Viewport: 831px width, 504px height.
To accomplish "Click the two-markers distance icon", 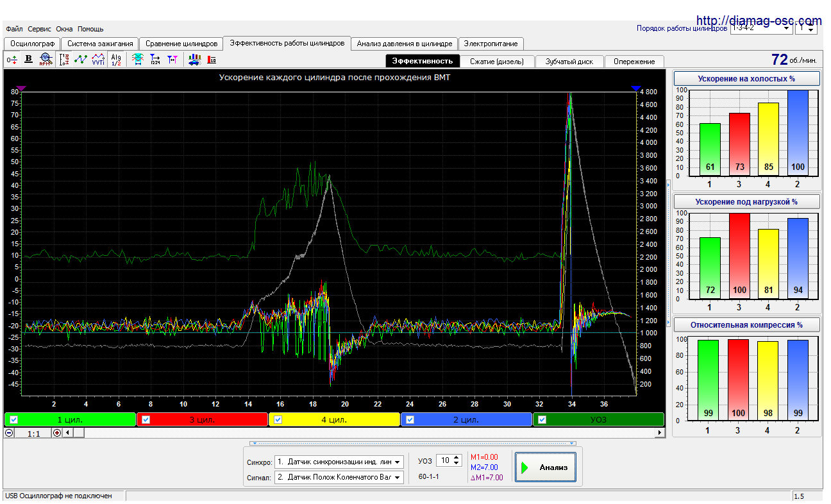I will [172, 60].
